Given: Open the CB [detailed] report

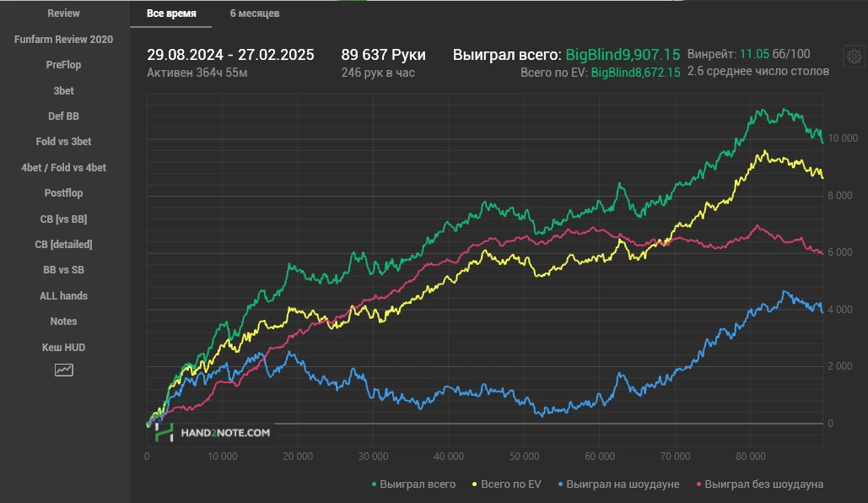Looking at the screenshot, I should 64,245.
